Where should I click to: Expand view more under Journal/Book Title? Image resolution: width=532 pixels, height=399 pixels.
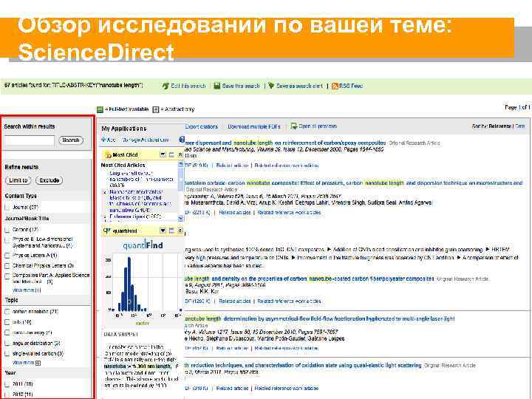(27, 290)
